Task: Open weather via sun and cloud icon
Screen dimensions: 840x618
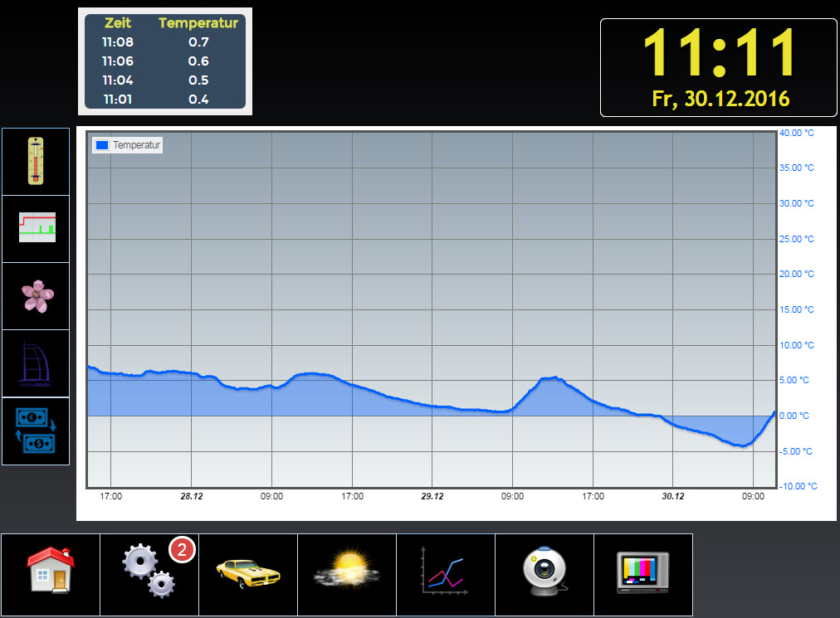Action: [x=346, y=571]
